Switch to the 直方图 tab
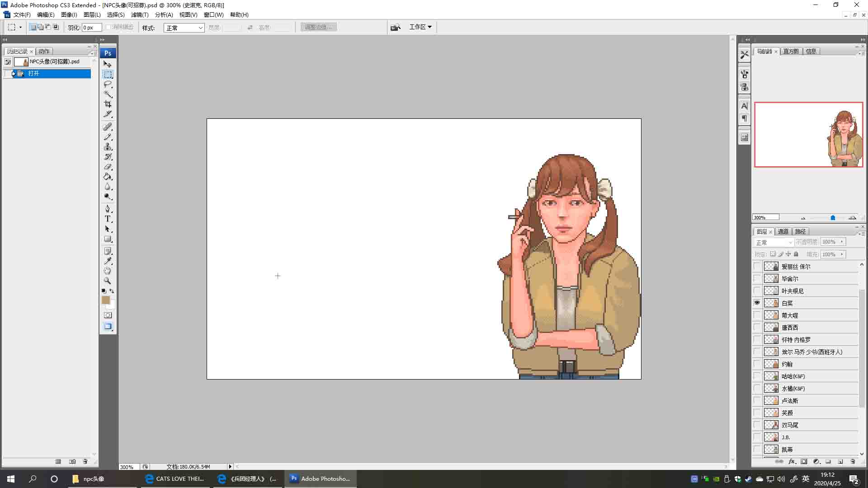Image resolution: width=868 pixels, height=488 pixels. coord(791,51)
